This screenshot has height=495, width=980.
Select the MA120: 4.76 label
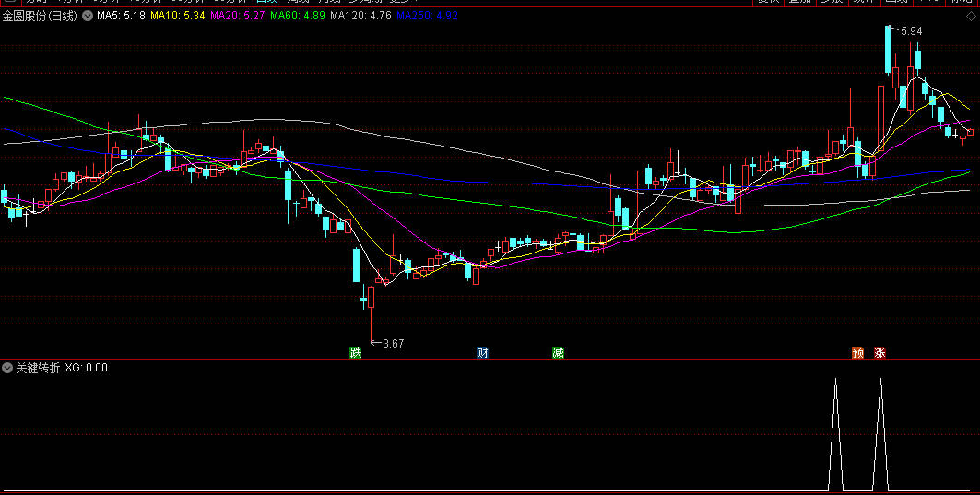click(x=360, y=16)
